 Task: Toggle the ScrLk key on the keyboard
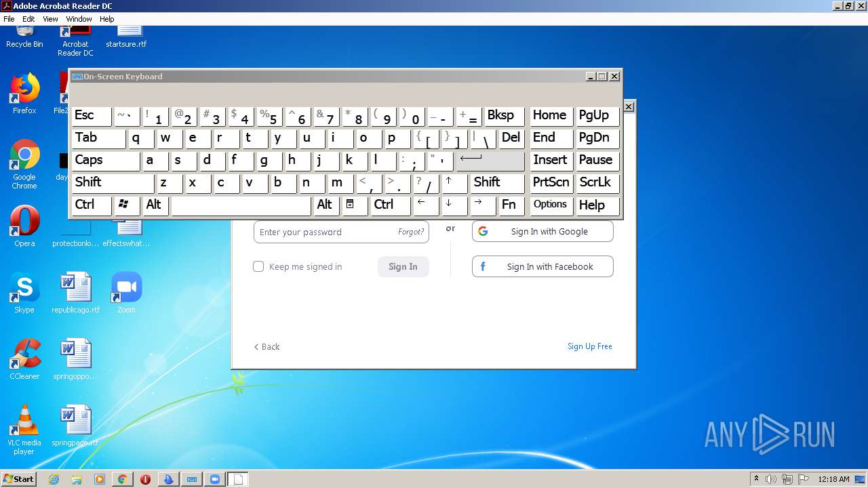click(597, 183)
